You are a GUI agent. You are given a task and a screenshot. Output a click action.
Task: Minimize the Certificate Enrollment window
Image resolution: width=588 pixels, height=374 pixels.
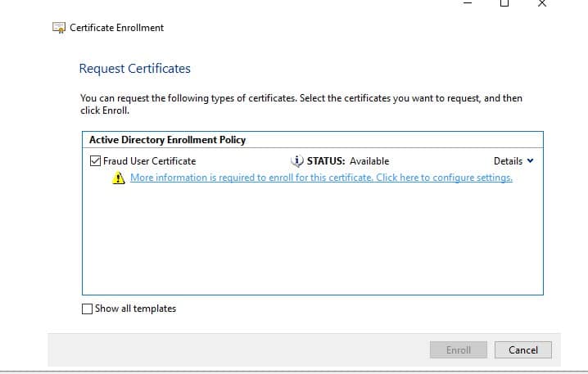pos(468,3)
